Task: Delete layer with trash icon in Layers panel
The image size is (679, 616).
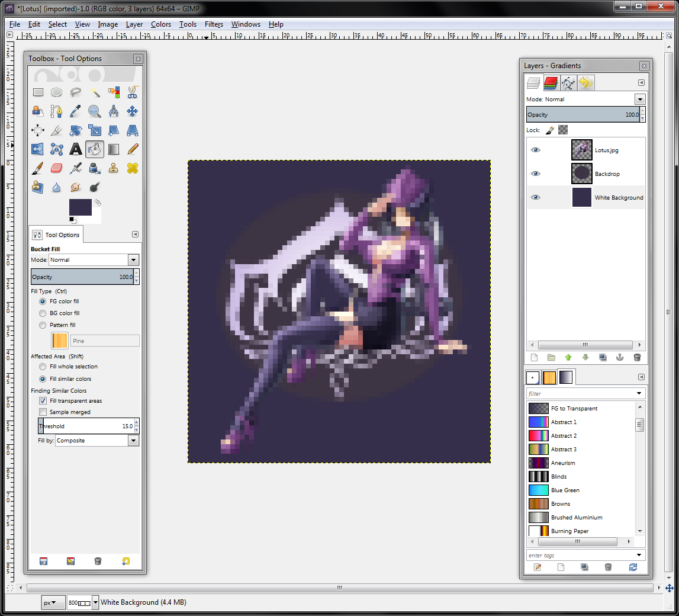Action: point(637,357)
